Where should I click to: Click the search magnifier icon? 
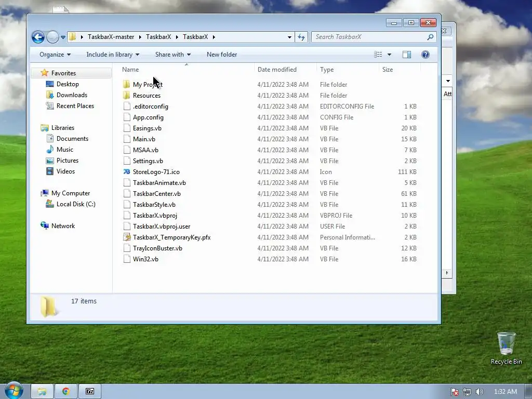point(430,37)
